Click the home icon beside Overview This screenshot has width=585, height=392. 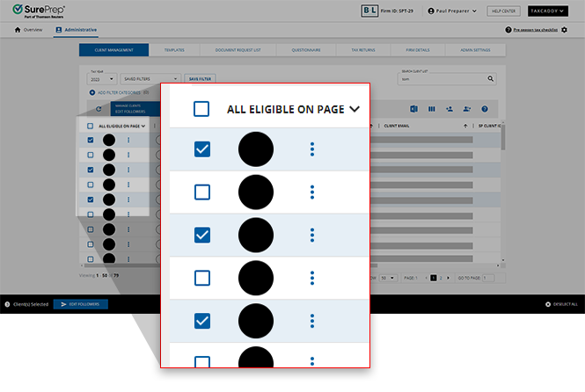pos(18,30)
